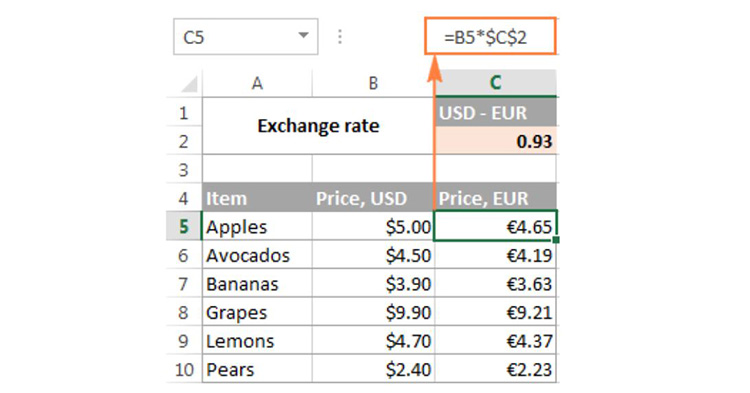750x393 pixels.
Task: Click the merged Exchange rate cell
Action: coord(319,126)
